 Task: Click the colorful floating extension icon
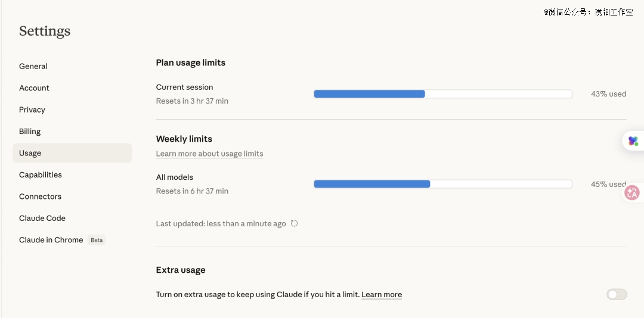click(633, 141)
